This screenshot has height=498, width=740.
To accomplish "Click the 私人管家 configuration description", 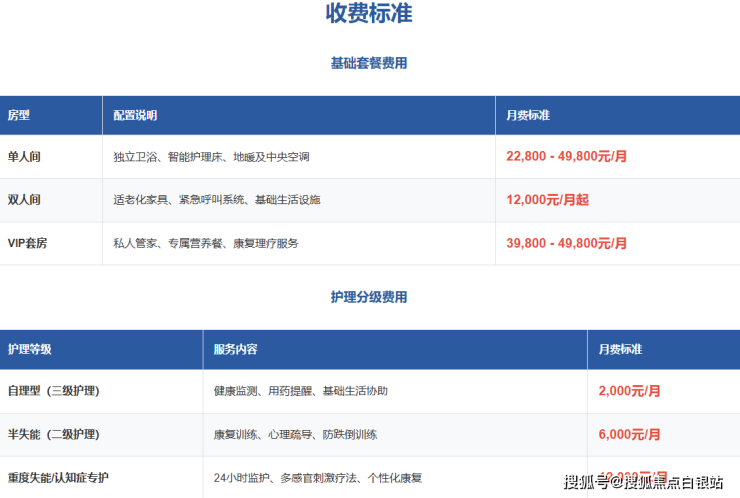I will 205,243.
